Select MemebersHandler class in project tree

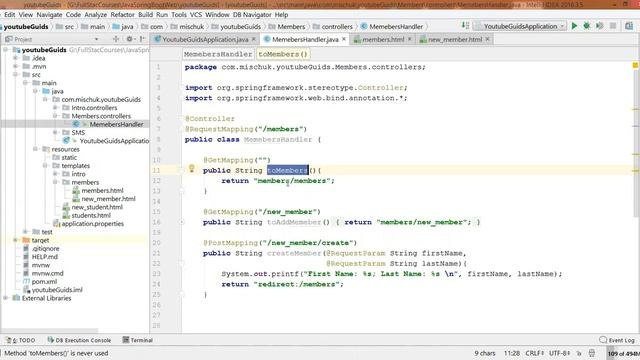(116, 124)
